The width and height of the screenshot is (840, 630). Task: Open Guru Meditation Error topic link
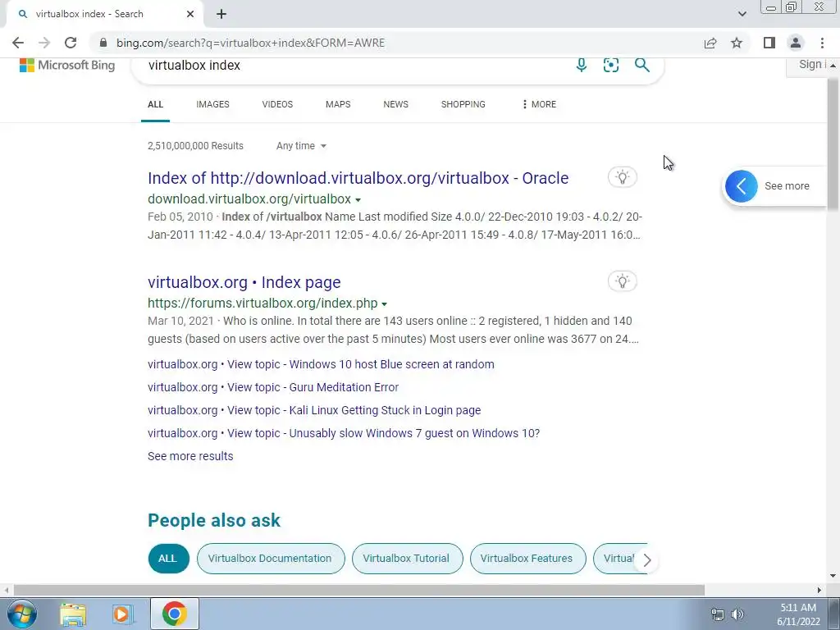[x=273, y=387]
